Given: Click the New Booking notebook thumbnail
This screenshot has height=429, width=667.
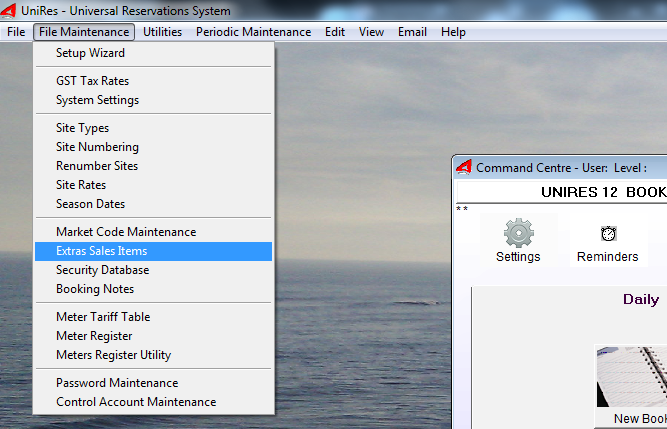Looking at the screenshot, I should tap(632, 377).
